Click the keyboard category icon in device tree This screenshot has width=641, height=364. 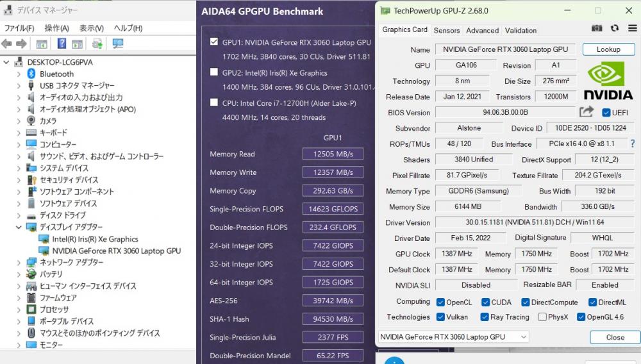pyautogui.click(x=31, y=133)
